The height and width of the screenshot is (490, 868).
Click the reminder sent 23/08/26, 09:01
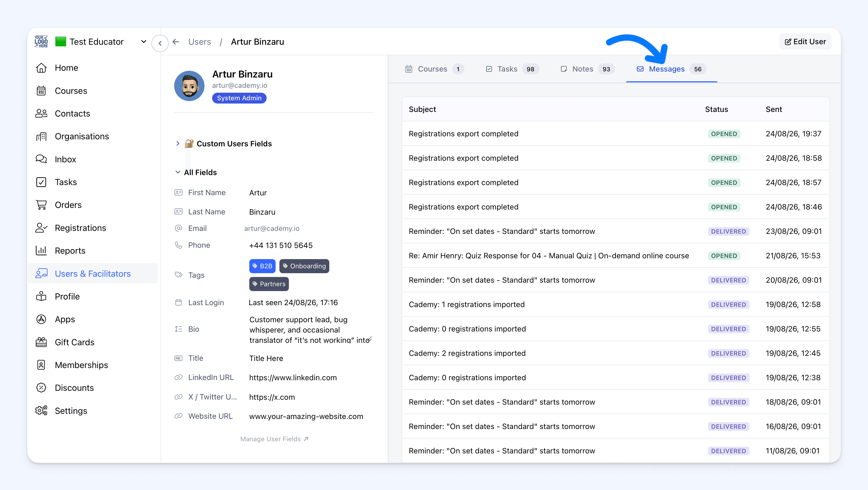pos(616,231)
